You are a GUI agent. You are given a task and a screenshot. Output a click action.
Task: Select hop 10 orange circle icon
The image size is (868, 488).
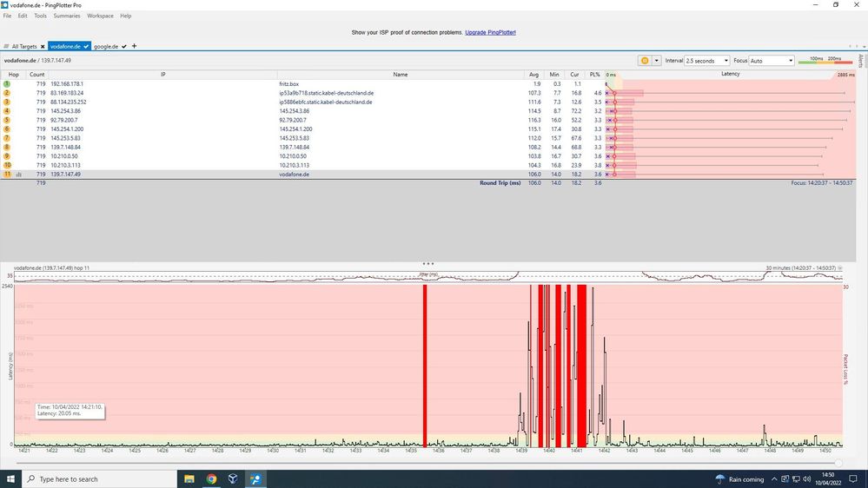coord(7,165)
